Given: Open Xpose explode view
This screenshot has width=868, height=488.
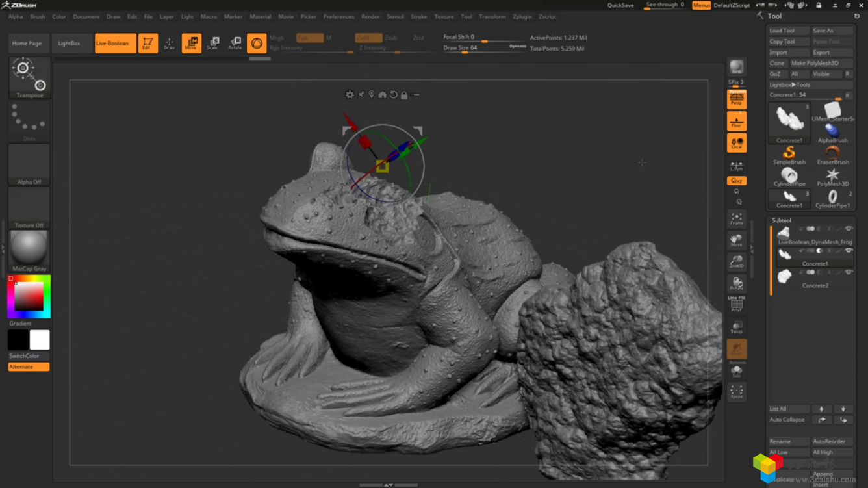Looking at the screenshot, I should click(736, 392).
